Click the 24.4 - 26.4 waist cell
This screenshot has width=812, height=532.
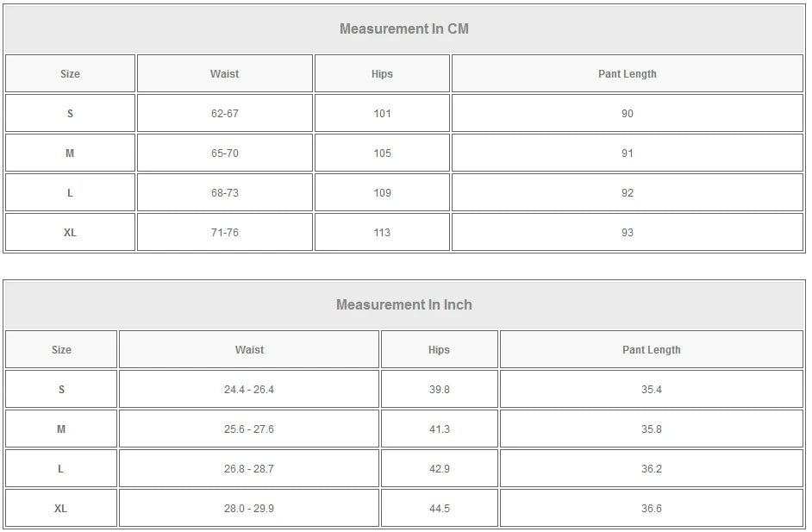click(x=249, y=390)
